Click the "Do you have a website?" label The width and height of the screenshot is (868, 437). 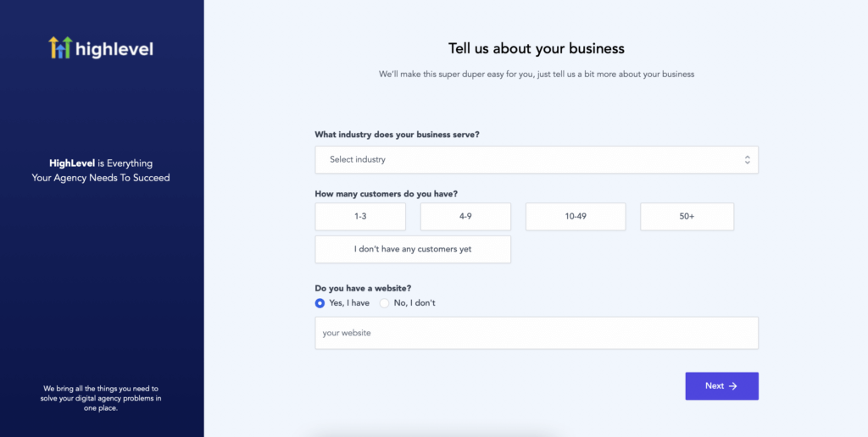click(x=363, y=288)
